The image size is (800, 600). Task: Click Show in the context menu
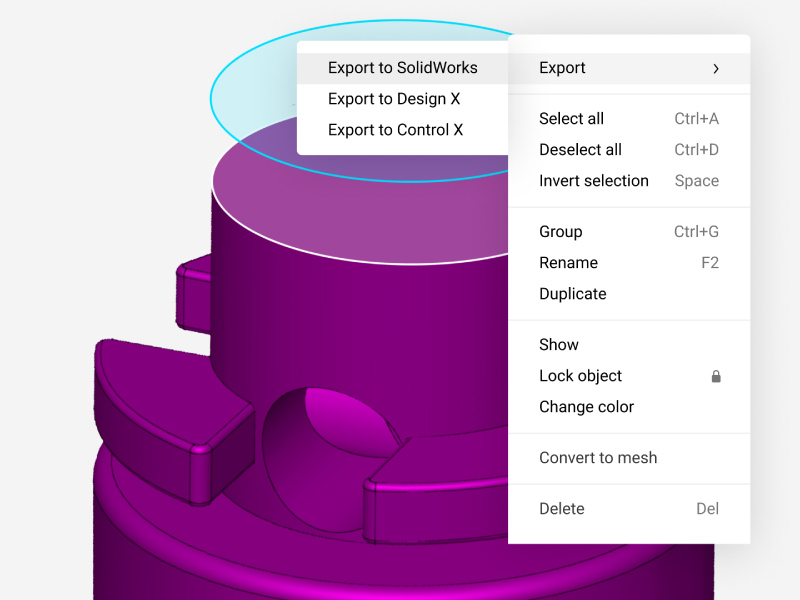(x=558, y=345)
